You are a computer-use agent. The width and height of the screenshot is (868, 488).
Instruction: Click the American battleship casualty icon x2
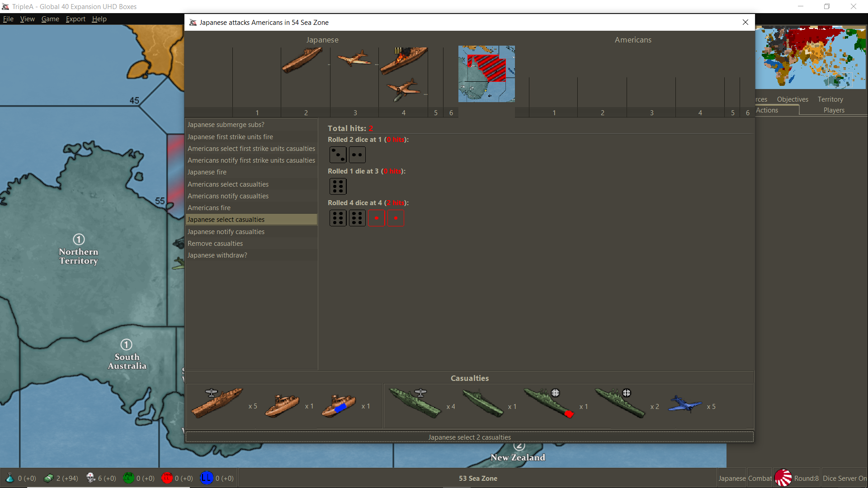coord(620,403)
